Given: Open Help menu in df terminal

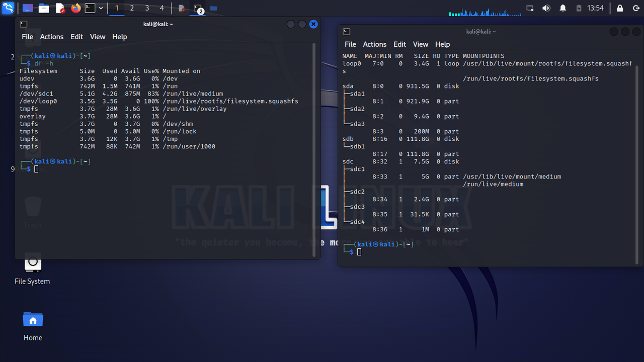Looking at the screenshot, I should [120, 37].
